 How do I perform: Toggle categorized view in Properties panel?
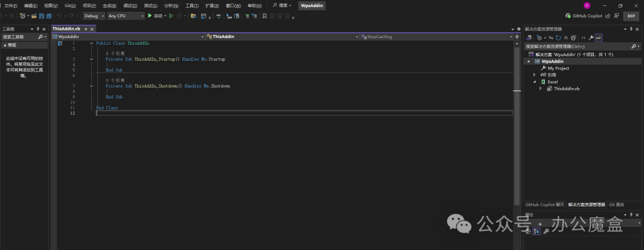(x=528, y=232)
